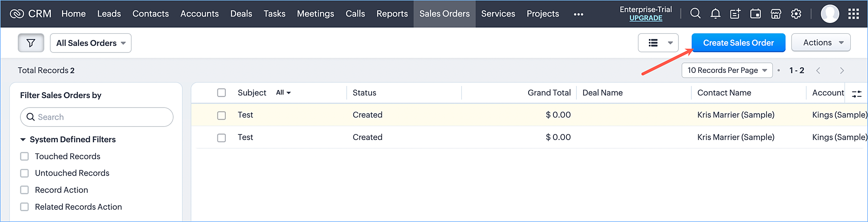This screenshot has width=868, height=222.
Task: Tick the select-all checkbox beside Subject
Action: pos(221,93)
